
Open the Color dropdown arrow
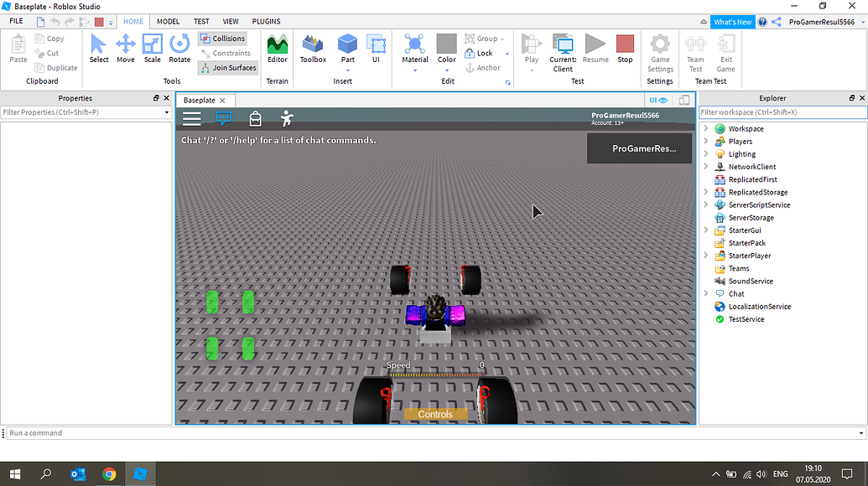(447, 70)
